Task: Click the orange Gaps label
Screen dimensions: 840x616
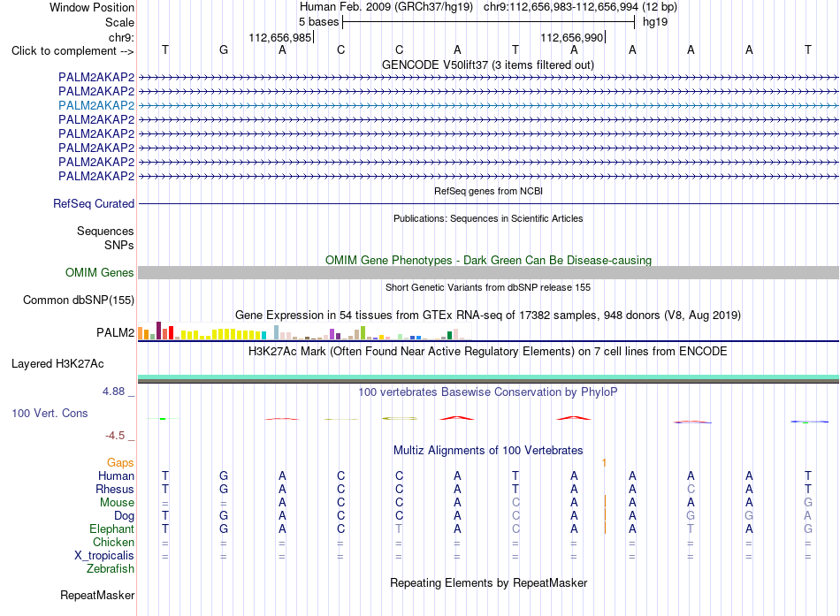Action: [120, 463]
